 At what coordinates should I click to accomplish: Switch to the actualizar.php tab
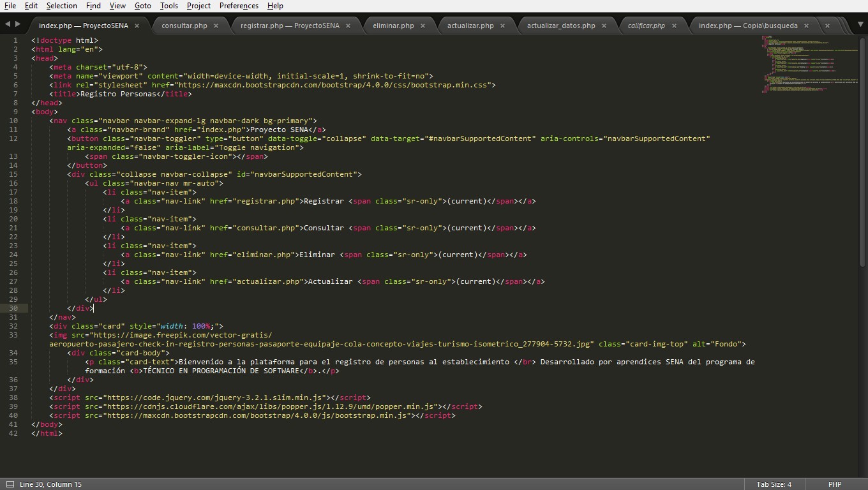tap(470, 26)
